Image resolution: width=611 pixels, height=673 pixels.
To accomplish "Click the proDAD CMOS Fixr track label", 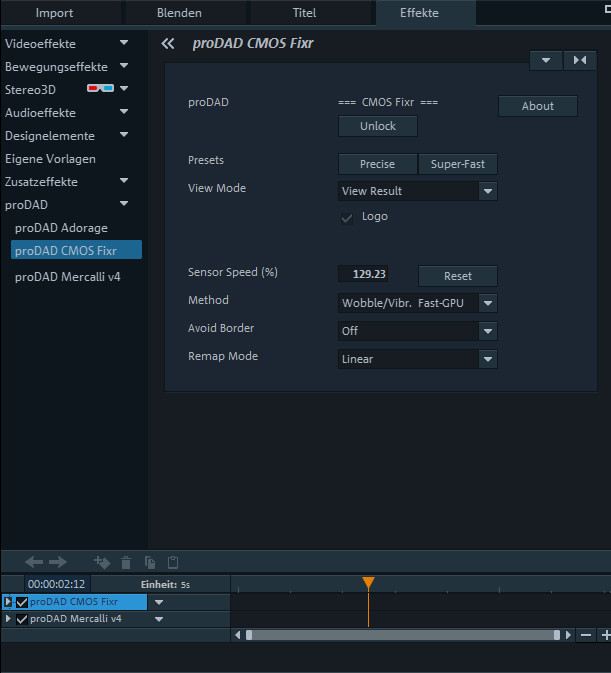I will tap(74, 602).
